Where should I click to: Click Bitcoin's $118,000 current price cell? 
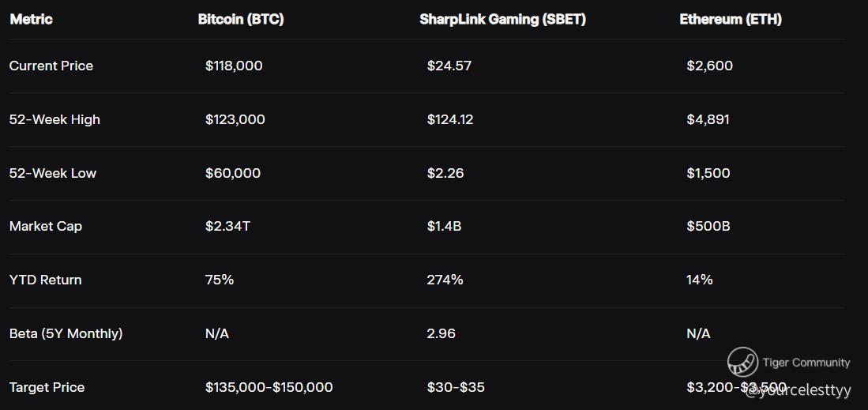coord(234,66)
